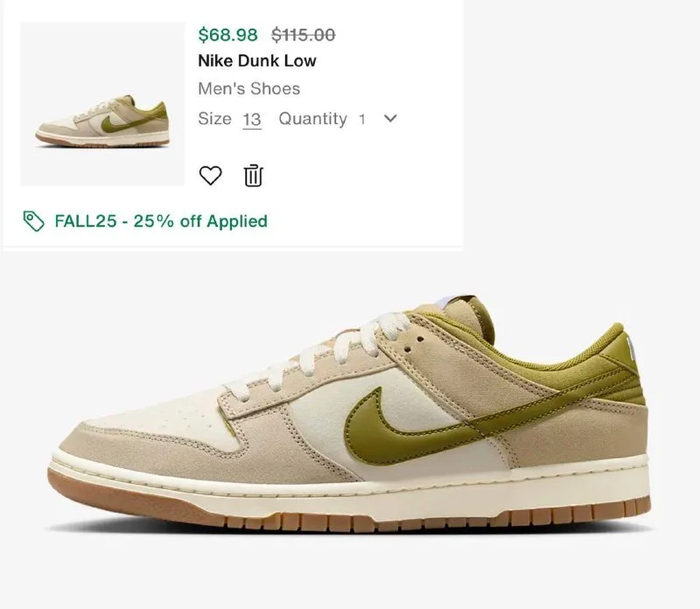The height and width of the screenshot is (609, 700).
Task: Select the Men's Shoes subtitle
Action: click(249, 88)
